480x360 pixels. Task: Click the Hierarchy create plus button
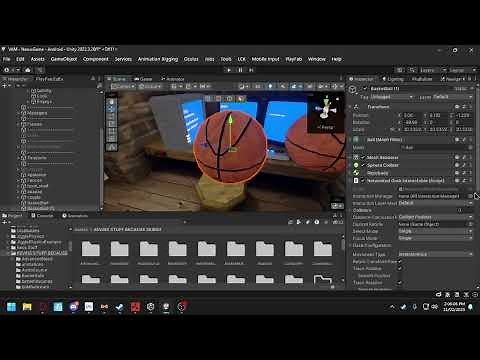point(5,86)
